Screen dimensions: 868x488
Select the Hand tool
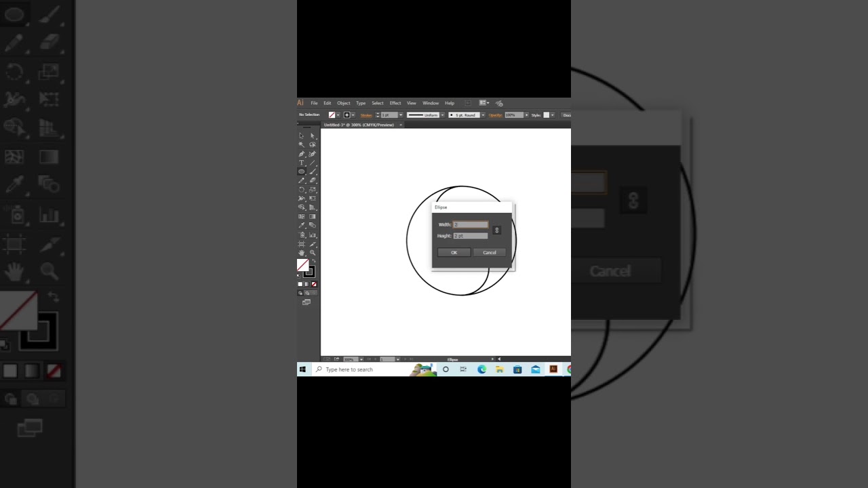click(x=302, y=253)
